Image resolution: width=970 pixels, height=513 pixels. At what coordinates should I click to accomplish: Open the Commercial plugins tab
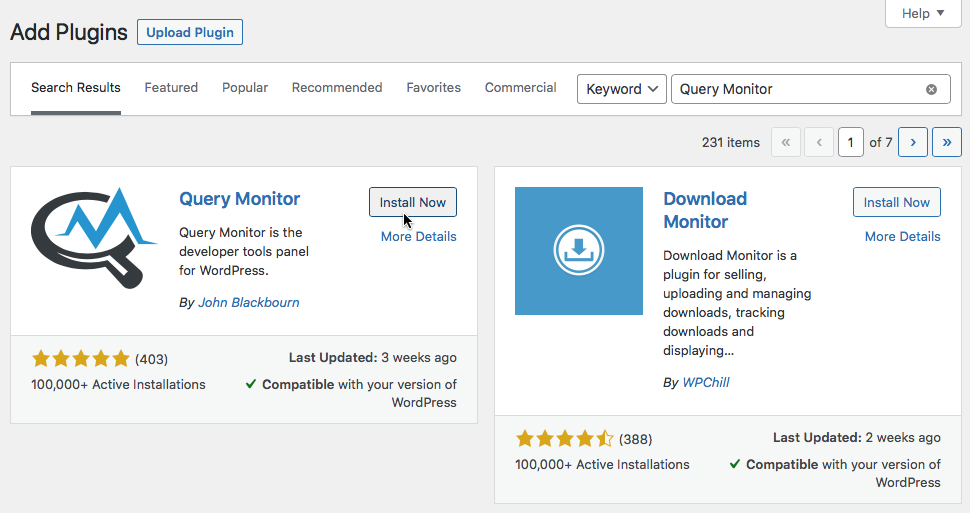521,88
